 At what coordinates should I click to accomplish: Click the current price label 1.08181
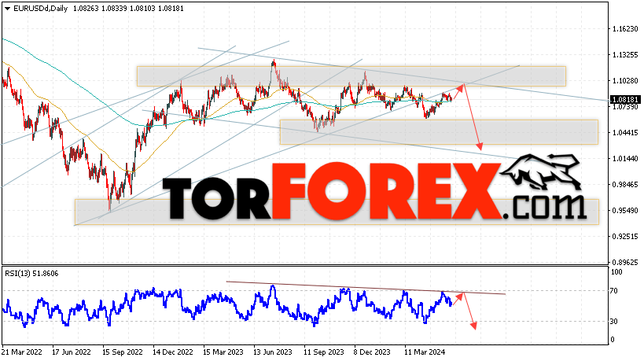coord(625,100)
